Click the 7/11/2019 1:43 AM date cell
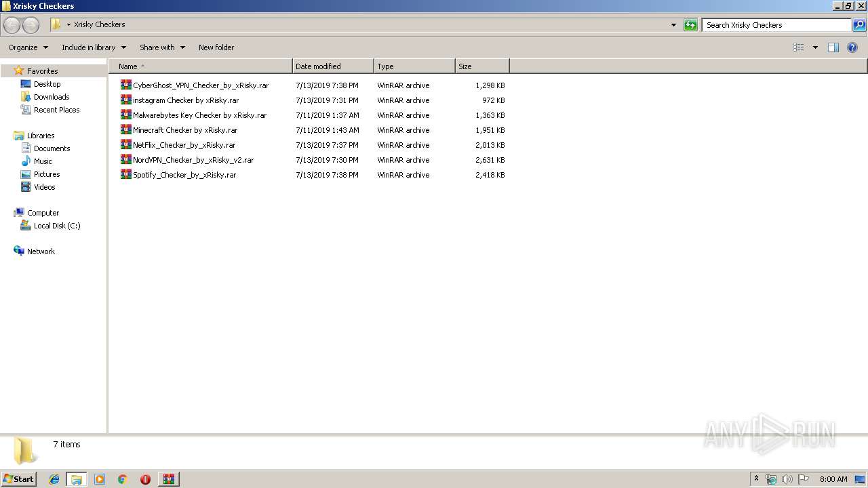The width and height of the screenshot is (868, 488). (x=328, y=130)
